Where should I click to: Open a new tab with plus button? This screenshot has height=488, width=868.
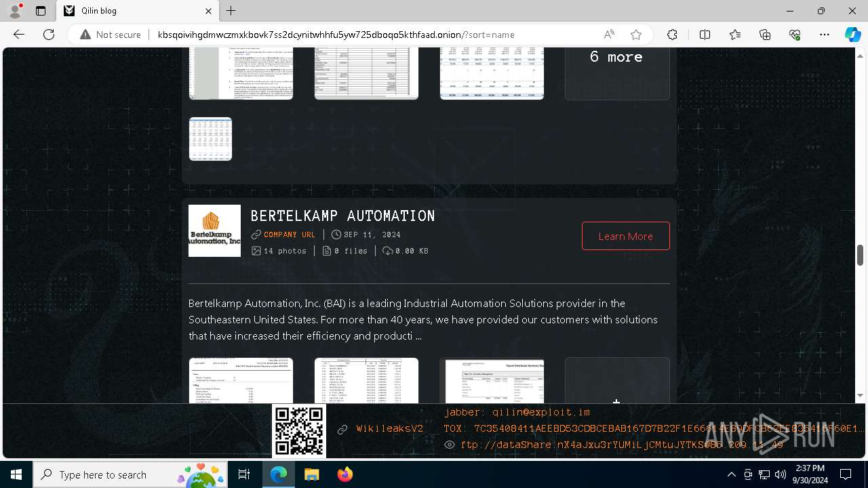pyautogui.click(x=231, y=11)
